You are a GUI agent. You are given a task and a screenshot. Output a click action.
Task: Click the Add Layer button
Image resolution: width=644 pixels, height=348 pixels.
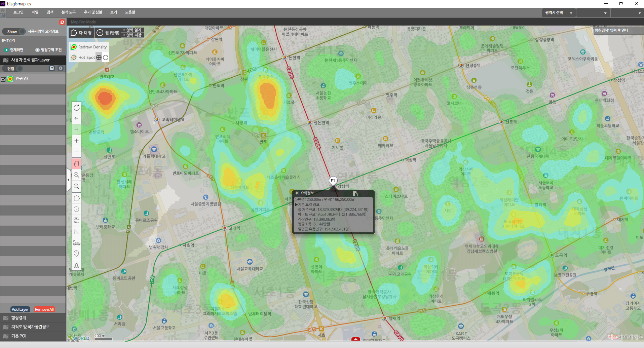[x=20, y=309]
